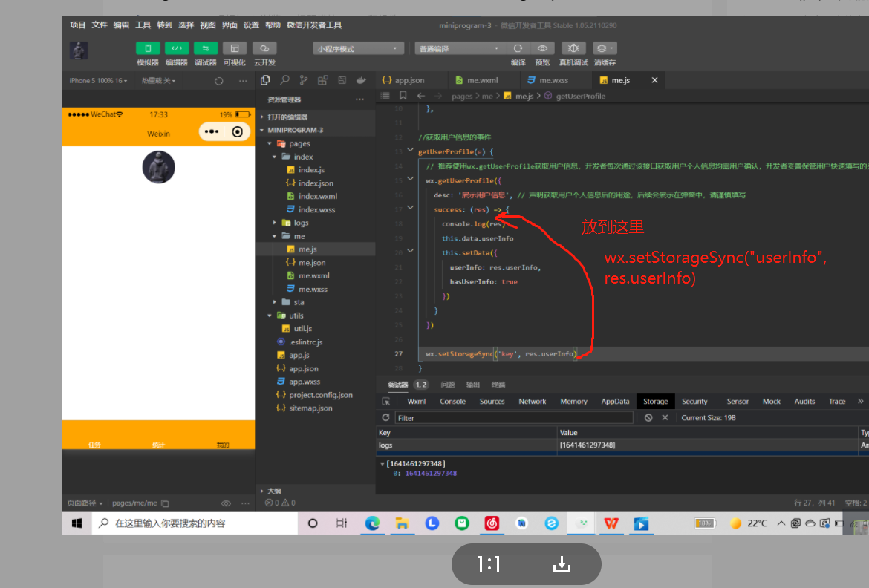The image size is (869, 588).
Task: Open the iPhone 5 device dropdown
Action: pos(98,81)
